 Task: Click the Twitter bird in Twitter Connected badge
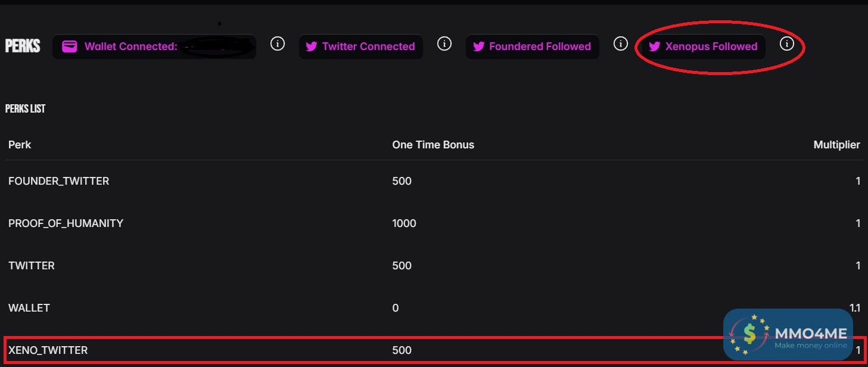312,46
